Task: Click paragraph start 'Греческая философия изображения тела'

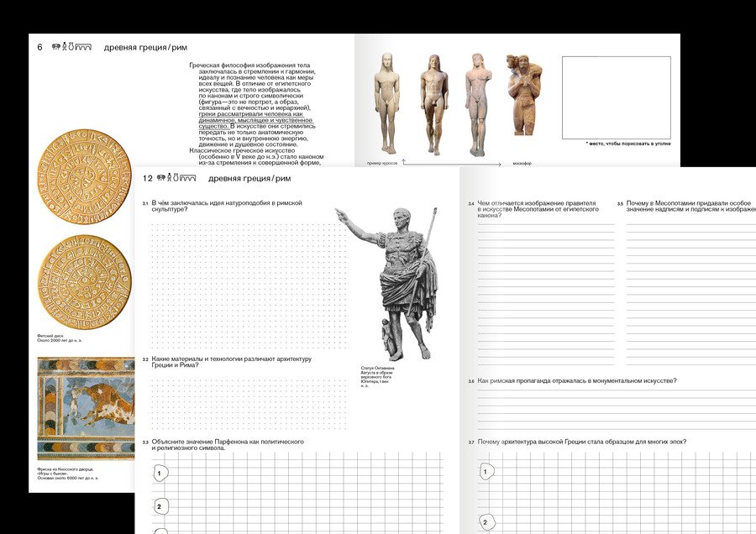Action: pyautogui.click(x=249, y=65)
